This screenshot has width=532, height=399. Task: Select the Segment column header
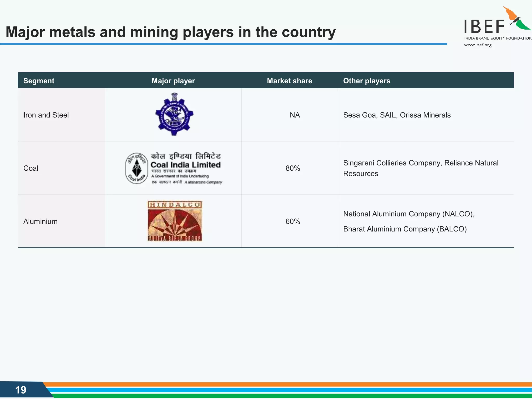tap(39, 81)
